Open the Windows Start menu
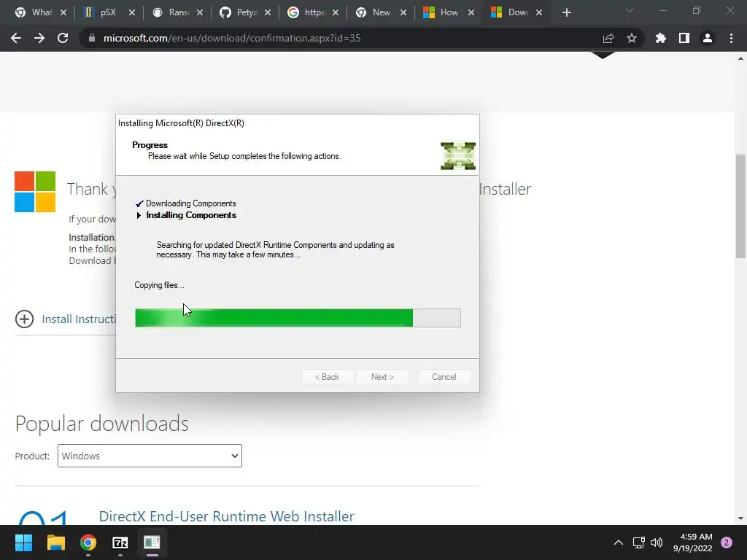The height and width of the screenshot is (560, 747). pyautogui.click(x=23, y=542)
